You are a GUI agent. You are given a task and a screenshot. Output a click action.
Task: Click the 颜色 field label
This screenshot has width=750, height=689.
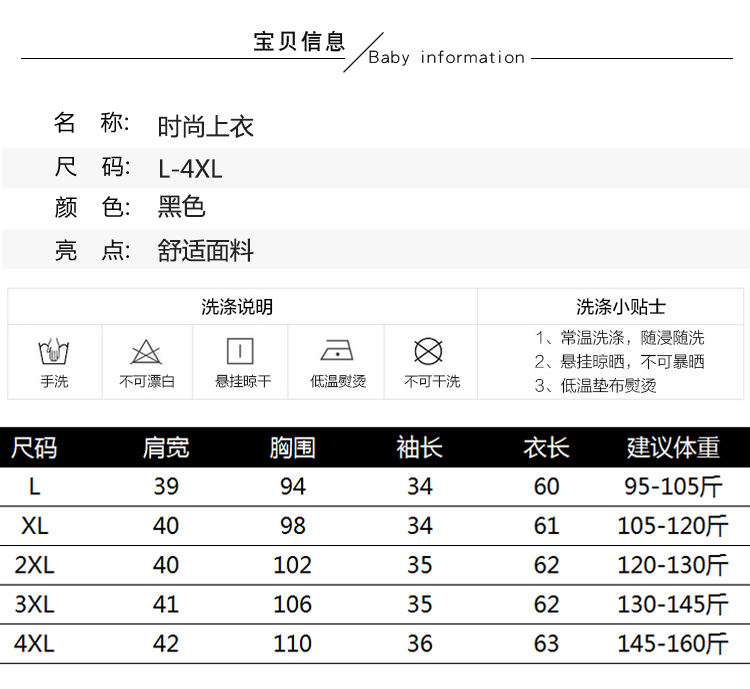click(x=92, y=207)
